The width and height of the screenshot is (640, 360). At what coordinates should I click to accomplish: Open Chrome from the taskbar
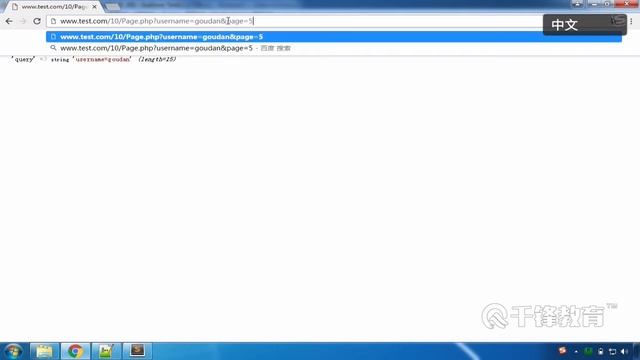pos(75,351)
